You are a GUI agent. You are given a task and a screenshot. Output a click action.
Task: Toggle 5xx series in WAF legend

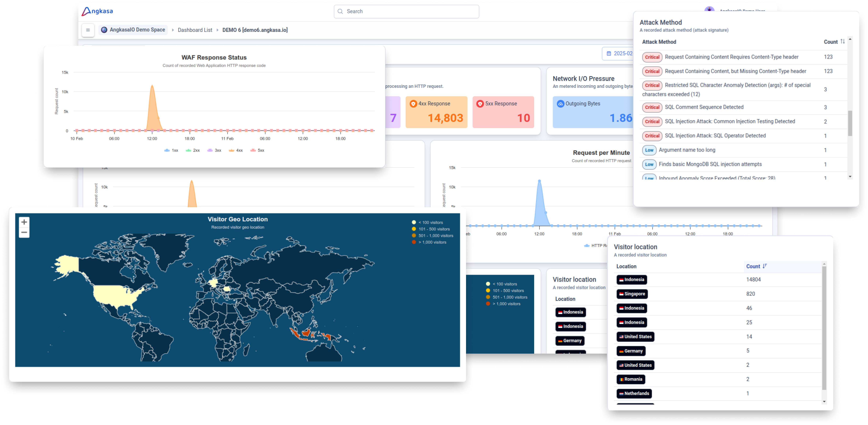[x=257, y=151]
